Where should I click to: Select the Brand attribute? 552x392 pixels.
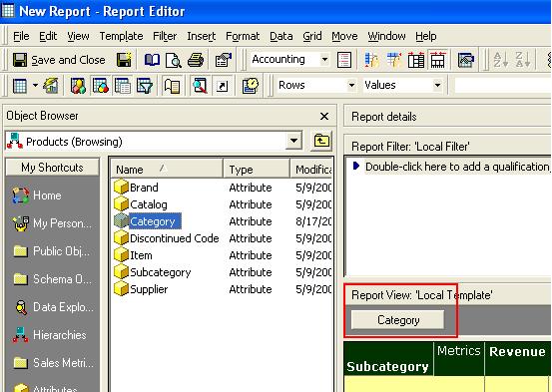pyautogui.click(x=136, y=188)
